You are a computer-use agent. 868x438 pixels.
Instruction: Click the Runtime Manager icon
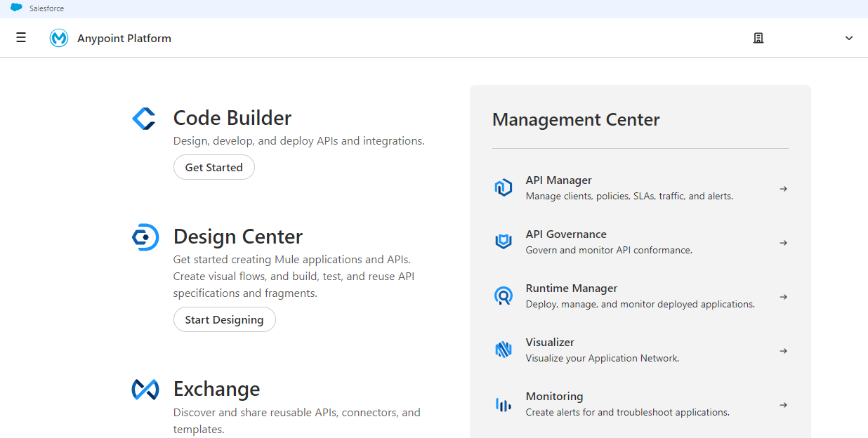[x=504, y=296]
